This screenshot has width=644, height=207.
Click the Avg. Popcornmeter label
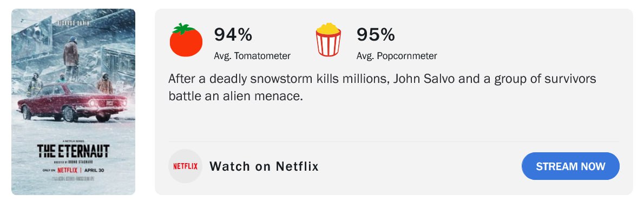[397, 56]
